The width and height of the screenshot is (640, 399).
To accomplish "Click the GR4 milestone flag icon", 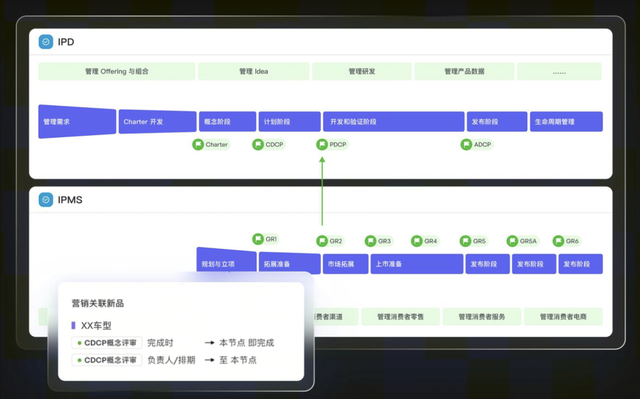I will pos(417,241).
